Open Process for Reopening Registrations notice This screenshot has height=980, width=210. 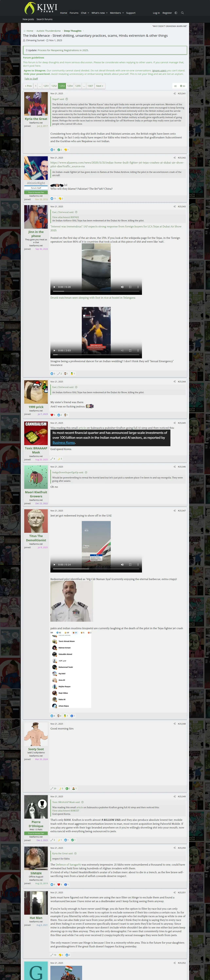[63, 50]
